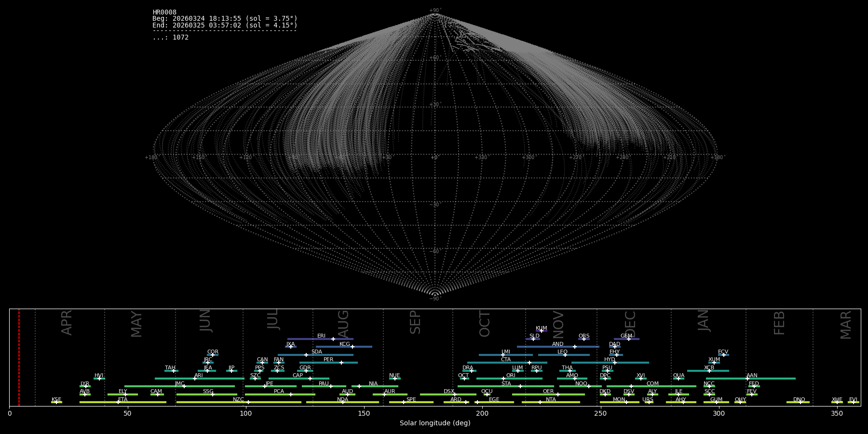Click the 'CTA' shower label
This screenshot has width=868, height=434.
[x=505, y=360]
